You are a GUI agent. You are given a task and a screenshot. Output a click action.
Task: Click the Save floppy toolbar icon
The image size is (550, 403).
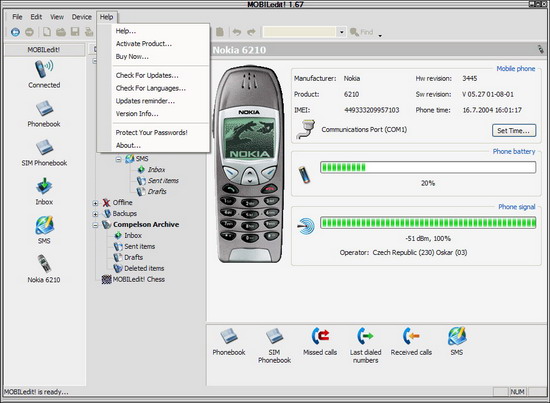(75, 32)
